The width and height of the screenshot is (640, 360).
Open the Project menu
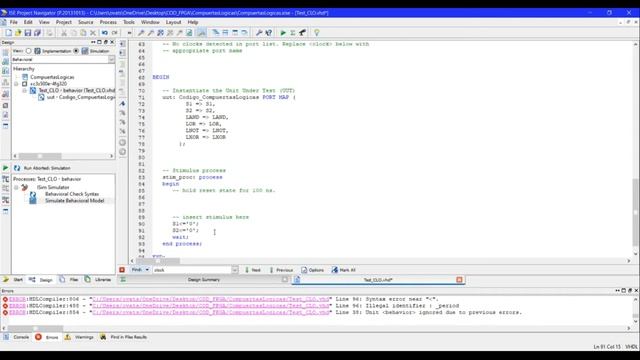click(x=64, y=22)
